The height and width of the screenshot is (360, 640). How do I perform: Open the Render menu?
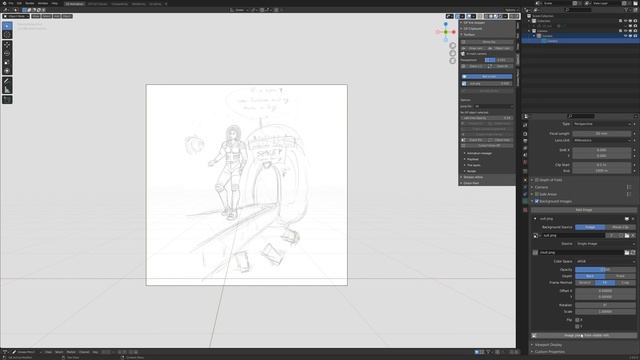(x=30, y=3)
